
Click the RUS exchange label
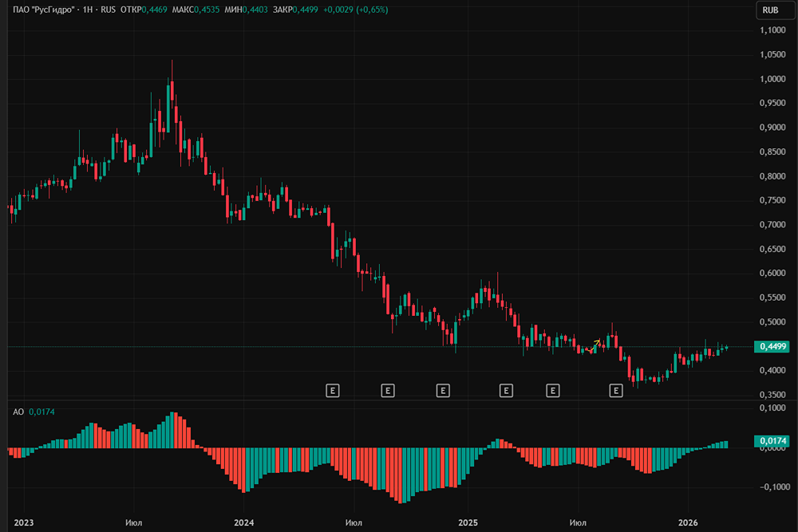pyautogui.click(x=108, y=10)
